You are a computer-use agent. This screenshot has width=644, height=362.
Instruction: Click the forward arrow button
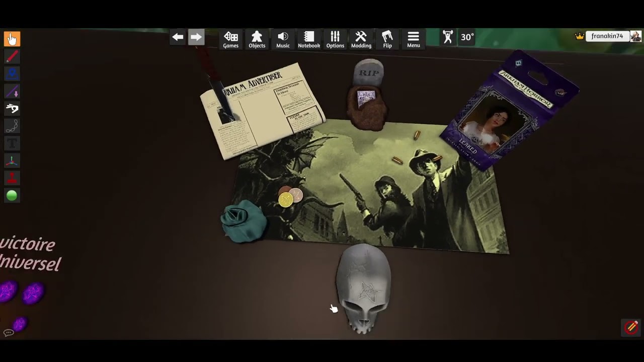pyautogui.click(x=196, y=37)
